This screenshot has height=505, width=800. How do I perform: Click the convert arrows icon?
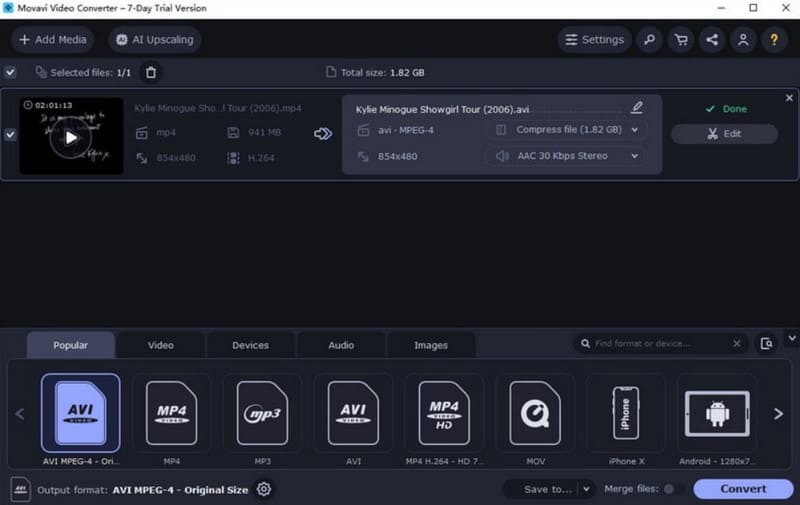(x=322, y=134)
